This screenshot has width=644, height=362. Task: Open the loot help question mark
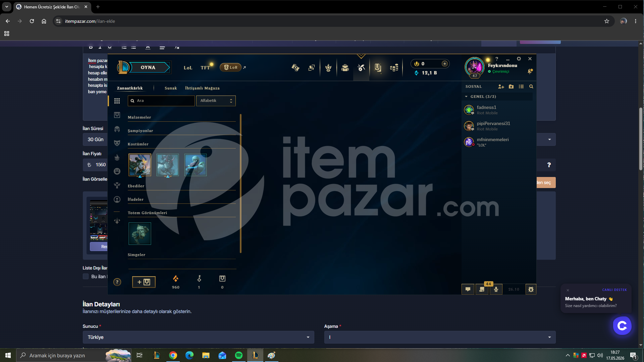point(117,282)
